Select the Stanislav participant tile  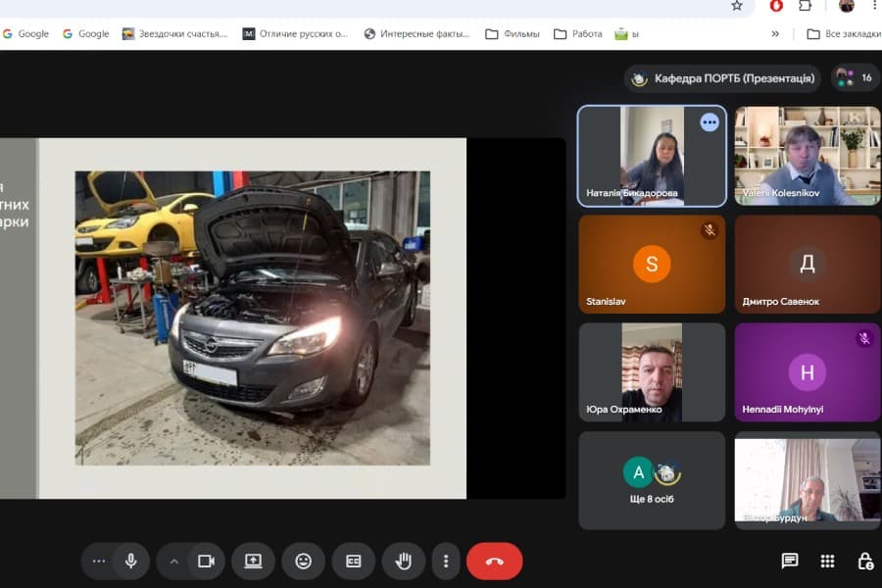(652, 264)
